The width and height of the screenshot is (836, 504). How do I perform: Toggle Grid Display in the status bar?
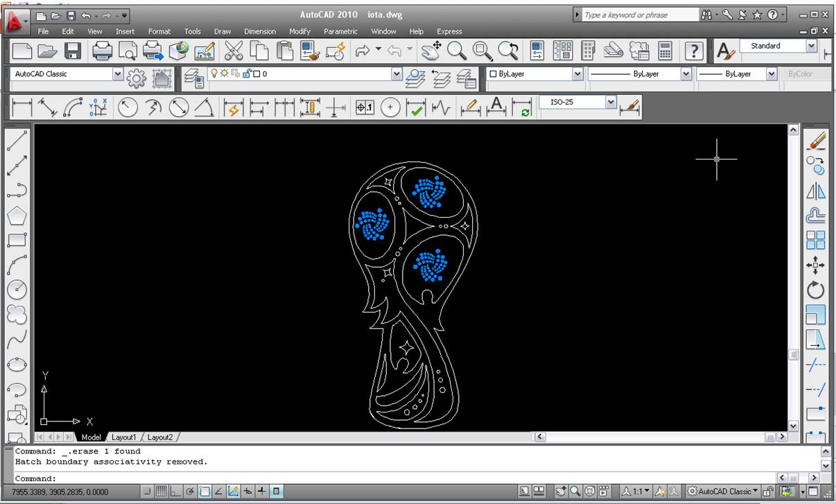[x=161, y=492]
